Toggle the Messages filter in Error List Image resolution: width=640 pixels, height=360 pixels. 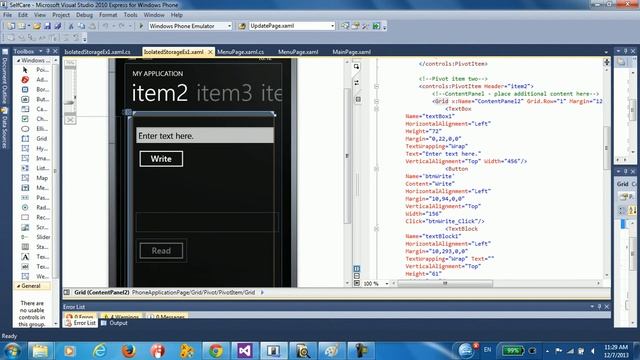[167, 316]
